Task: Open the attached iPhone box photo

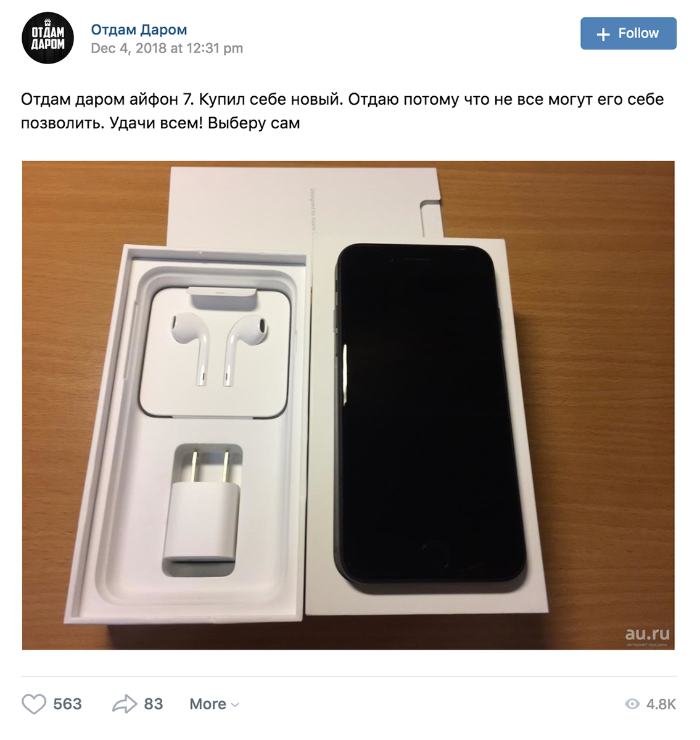Action: point(348,405)
